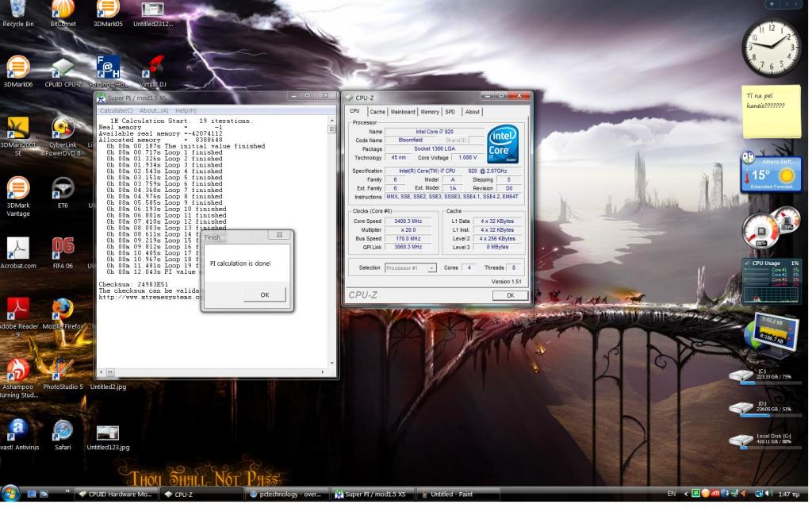The width and height of the screenshot is (812, 508).
Task: Click the sidebar add gadget plus button
Action: (x=772, y=4)
